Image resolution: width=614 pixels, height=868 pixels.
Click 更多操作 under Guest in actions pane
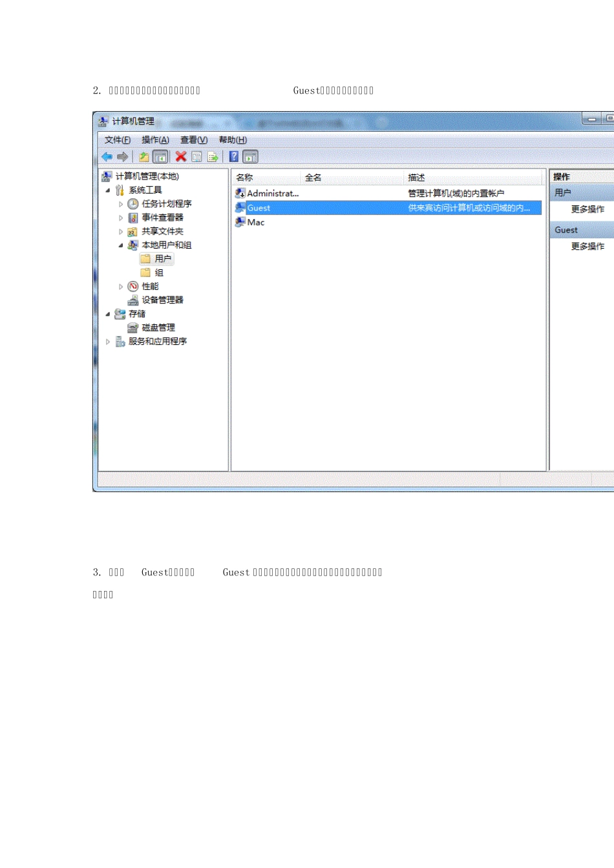coord(588,246)
